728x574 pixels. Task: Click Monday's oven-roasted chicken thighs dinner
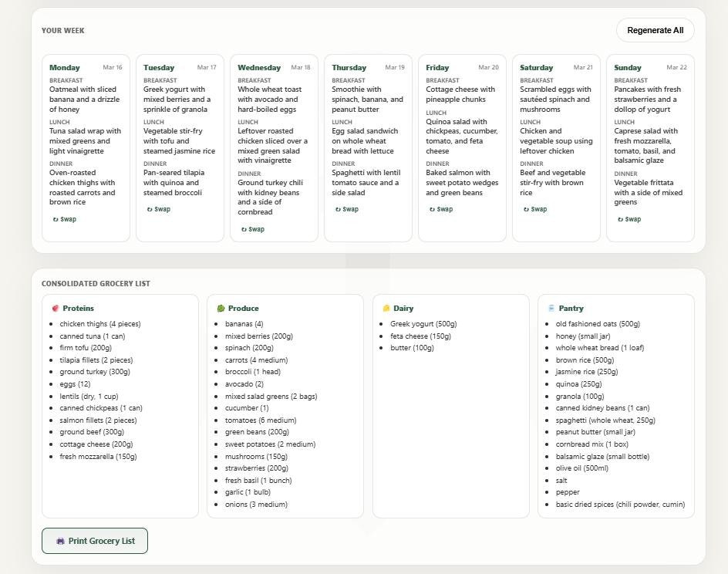point(83,187)
